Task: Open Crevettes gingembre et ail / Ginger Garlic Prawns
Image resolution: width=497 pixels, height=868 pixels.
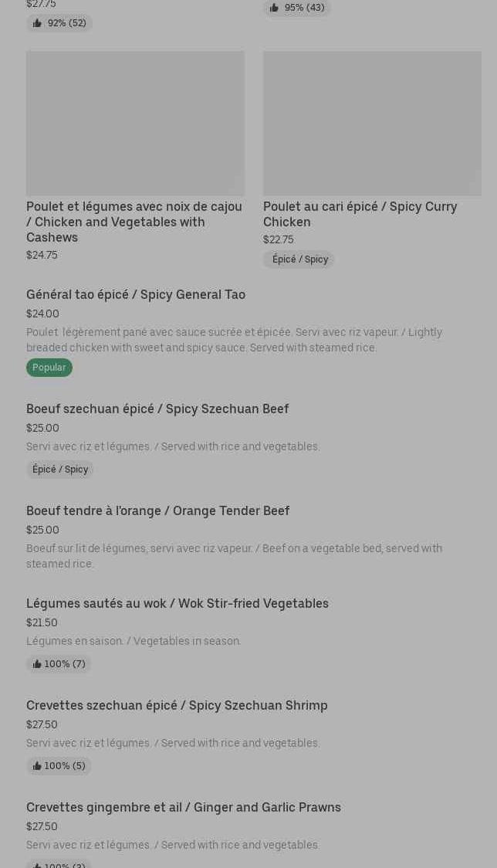Action: click(x=184, y=807)
